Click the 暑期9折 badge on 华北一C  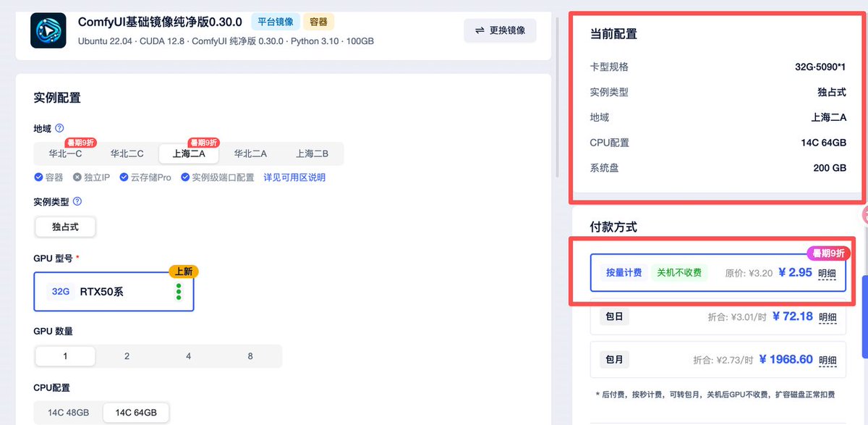click(x=81, y=143)
